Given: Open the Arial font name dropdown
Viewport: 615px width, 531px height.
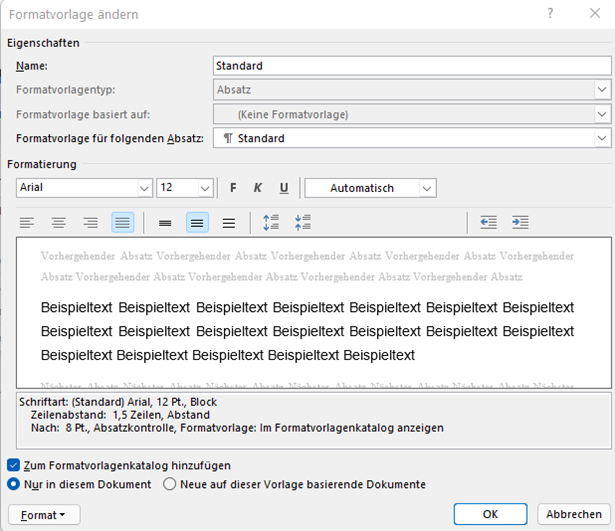Looking at the screenshot, I should click(x=143, y=188).
